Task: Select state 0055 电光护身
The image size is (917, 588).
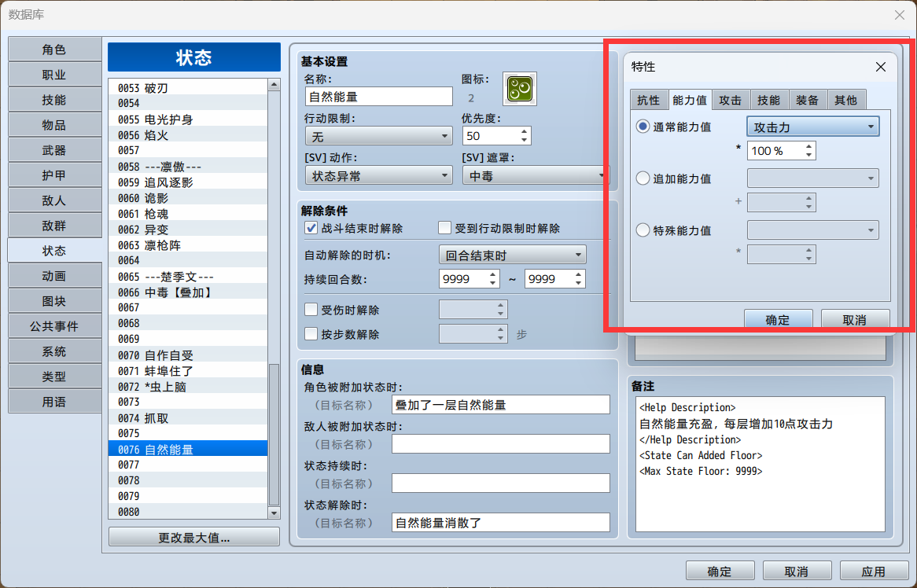Action: [188, 119]
